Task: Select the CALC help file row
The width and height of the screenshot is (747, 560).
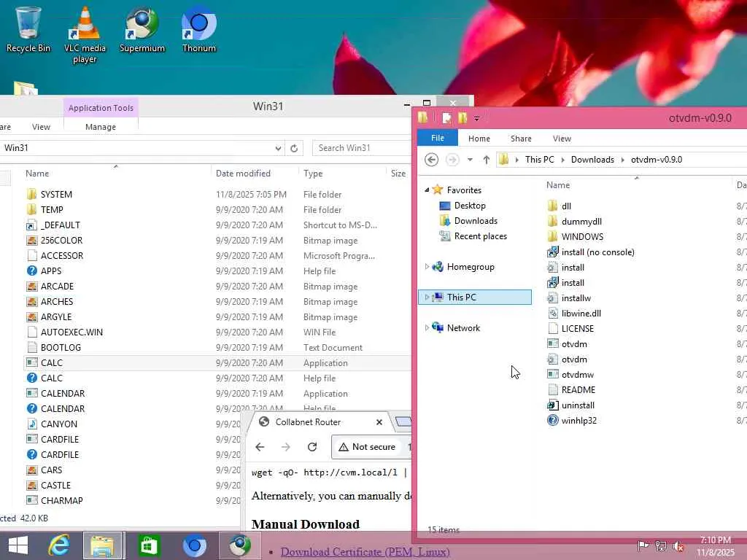Action: coord(217,378)
